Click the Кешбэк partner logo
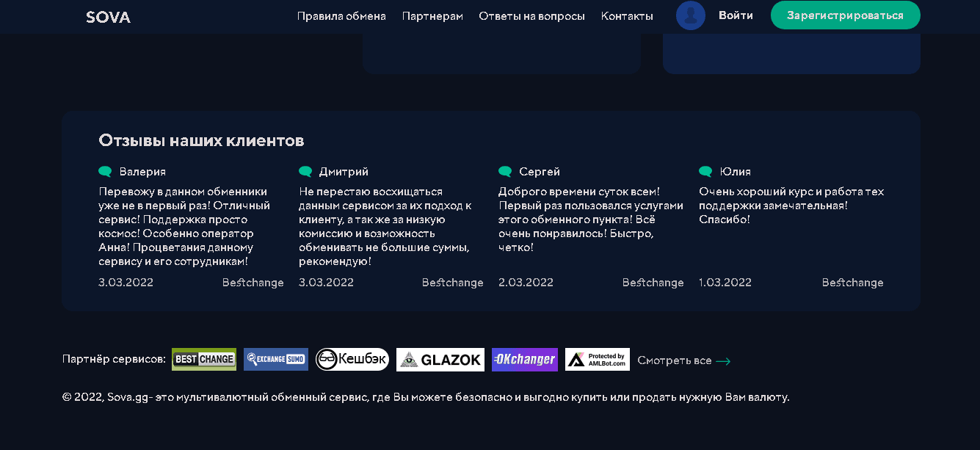The image size is (980, 450). click(352, 360)
